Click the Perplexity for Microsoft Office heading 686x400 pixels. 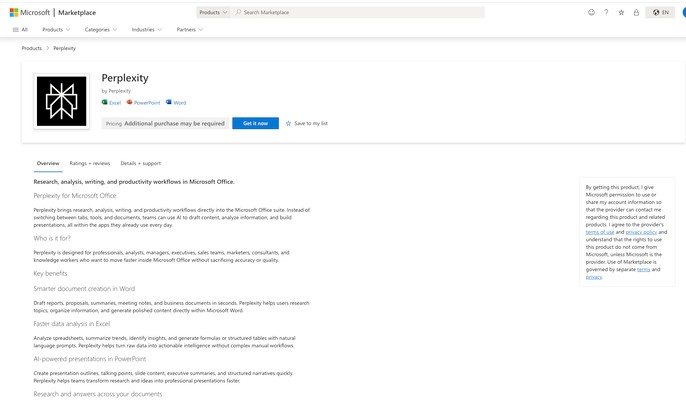(x=75, y=196)
